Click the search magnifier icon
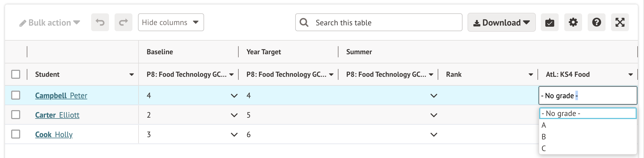Viewport: 644px width, 158px height. click(x=304, y=22)
